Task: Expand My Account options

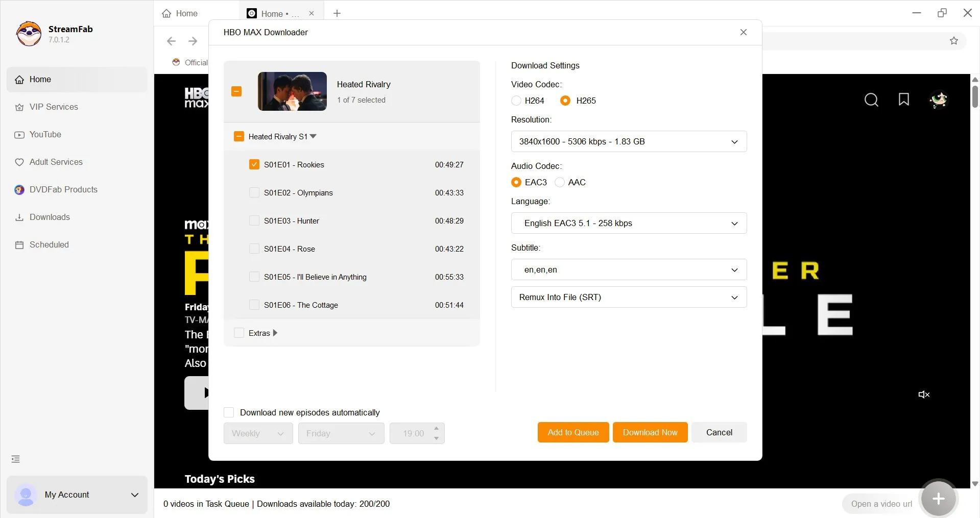Action: pos(134,495)
